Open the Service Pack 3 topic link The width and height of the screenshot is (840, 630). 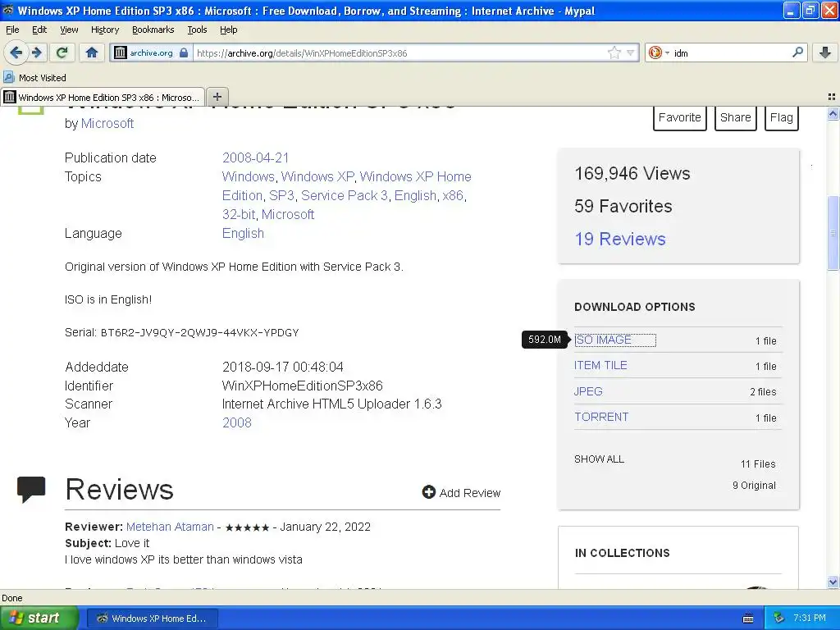(344, 195)
